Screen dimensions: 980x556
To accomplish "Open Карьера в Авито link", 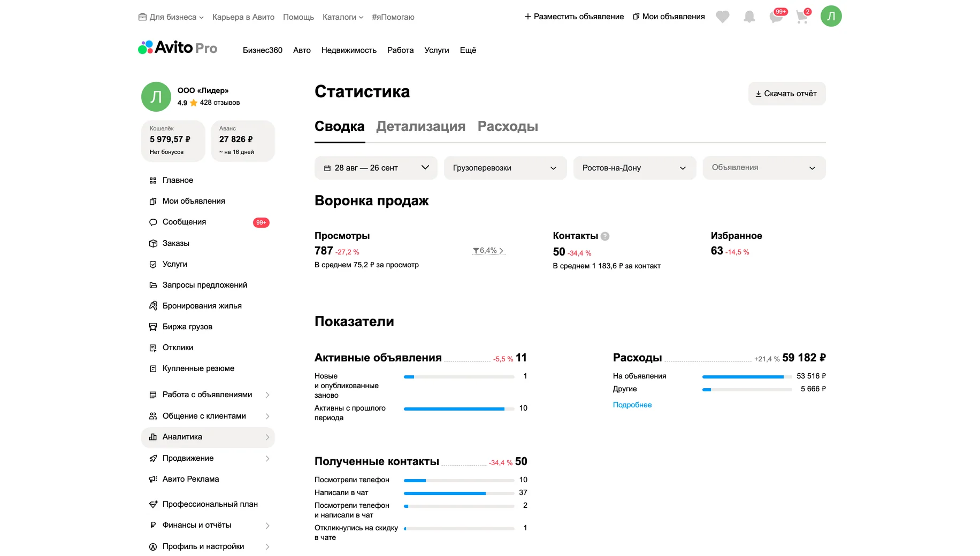I will 243,17.
